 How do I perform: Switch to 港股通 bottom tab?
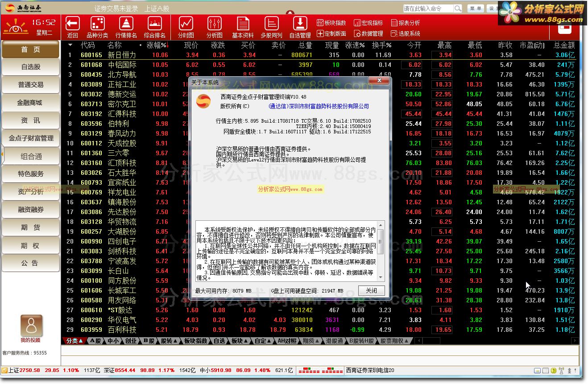pos(335,341)
